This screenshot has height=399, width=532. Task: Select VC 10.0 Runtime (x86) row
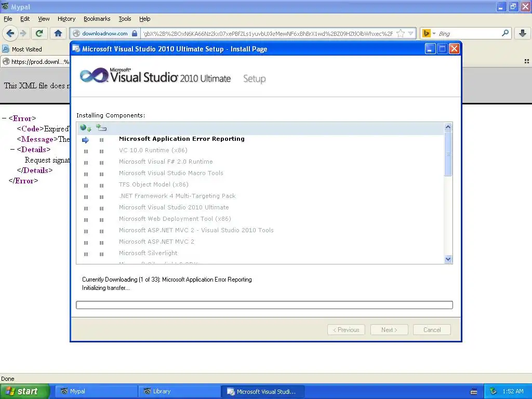(260, 150)
